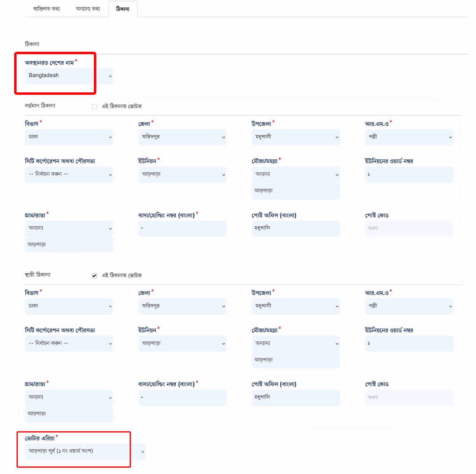Expand the ইউনিয়ন dropdown in the present address
Image resolution: width=476 pixels, height=474 pixels.
tap(182, 175)
